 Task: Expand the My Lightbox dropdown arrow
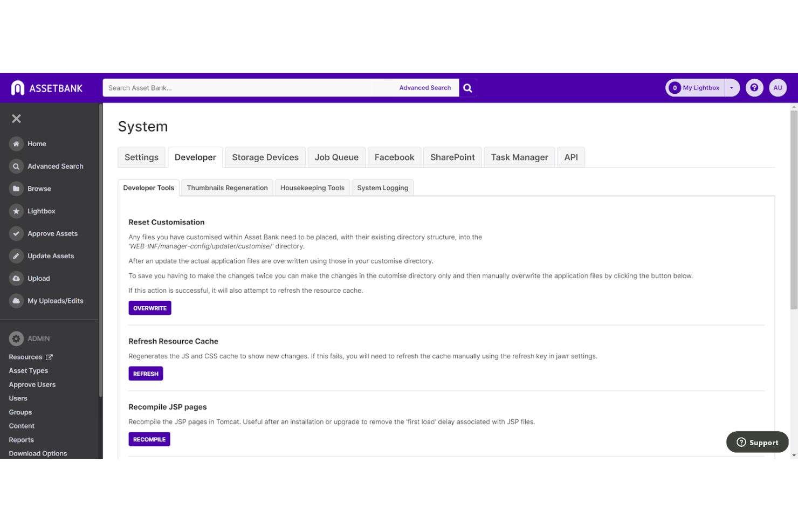point(732,88)
